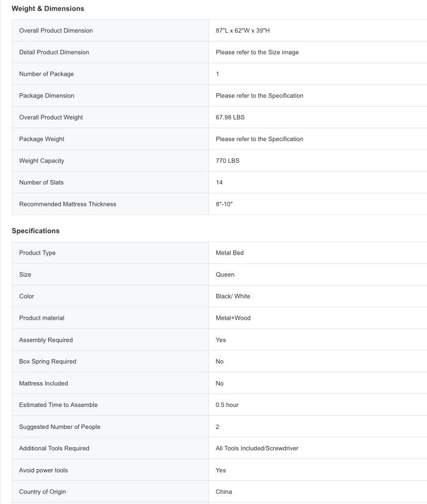Select the Overall Product Dimension label

[x=56, y=31]
